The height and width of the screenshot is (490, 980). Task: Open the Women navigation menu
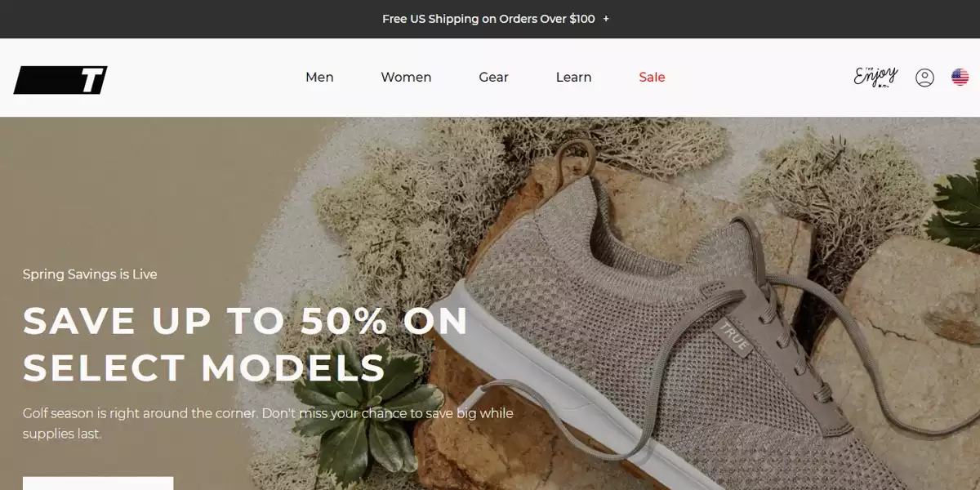406,77
